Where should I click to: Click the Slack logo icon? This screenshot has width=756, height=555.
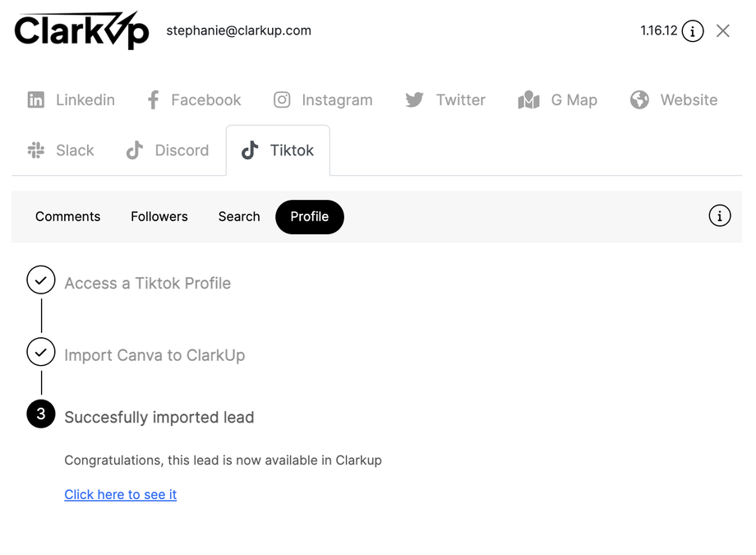click(x=36, y=150)
